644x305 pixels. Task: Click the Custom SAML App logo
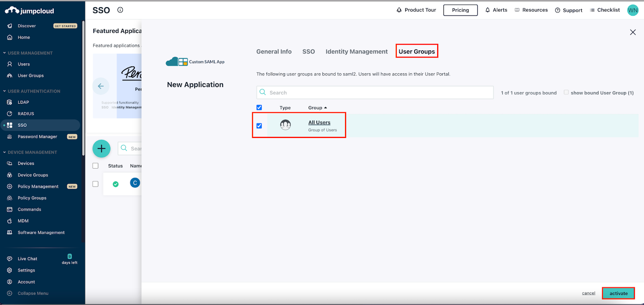point(195,62)
